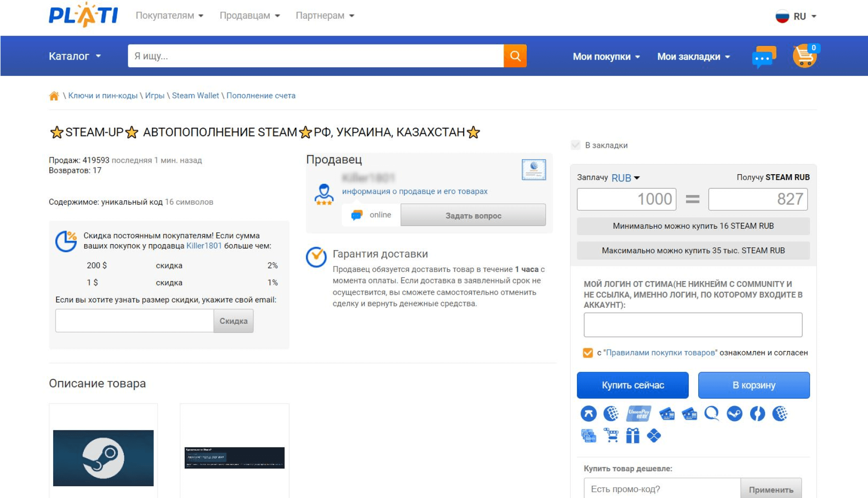Select UnionPay payment method icon

(639, 413)
